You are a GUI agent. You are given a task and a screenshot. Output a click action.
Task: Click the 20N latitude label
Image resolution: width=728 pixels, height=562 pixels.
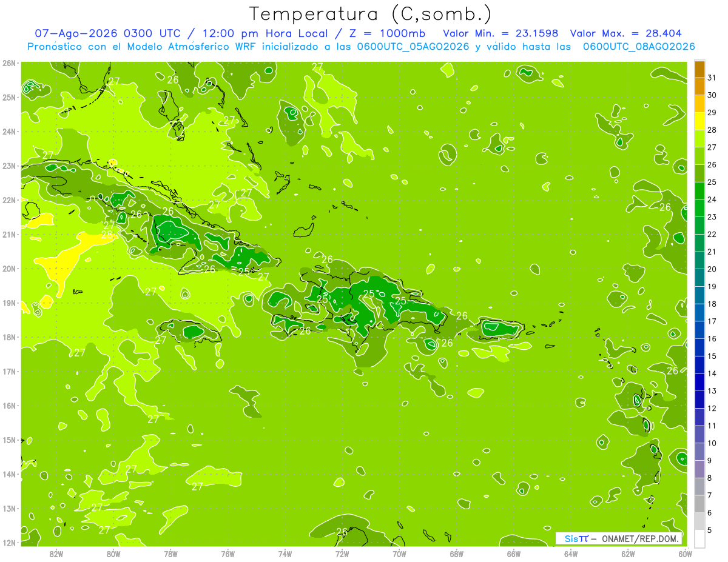pyautogui.click(x=8, y=269)
